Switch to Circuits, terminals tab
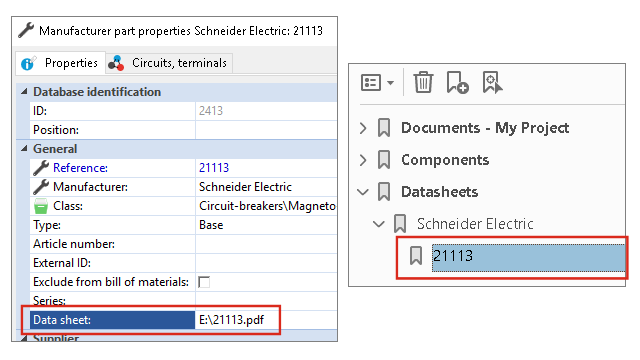Viewport: 640px width, 360px height. (x=169, y=63)
